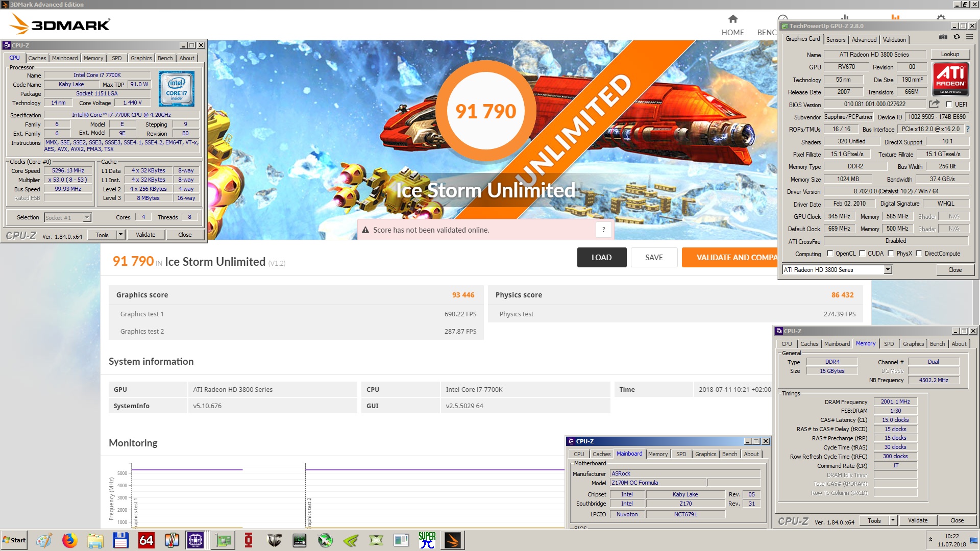Open Bench tab in Mainboard CPU-Z window
980x551 pixels.
tap(729, 454)
